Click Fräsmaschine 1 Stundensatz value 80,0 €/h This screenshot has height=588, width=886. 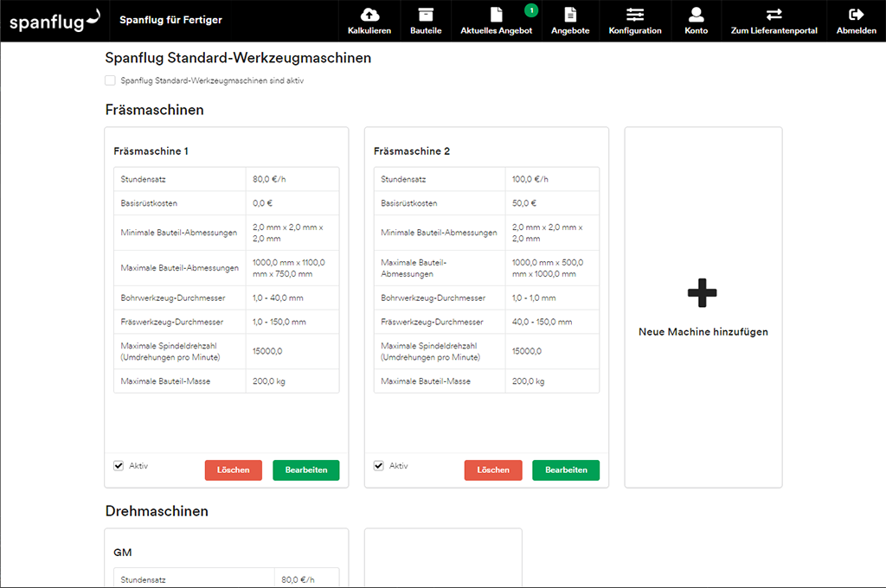pyautogui.click(x=270, y=179)
